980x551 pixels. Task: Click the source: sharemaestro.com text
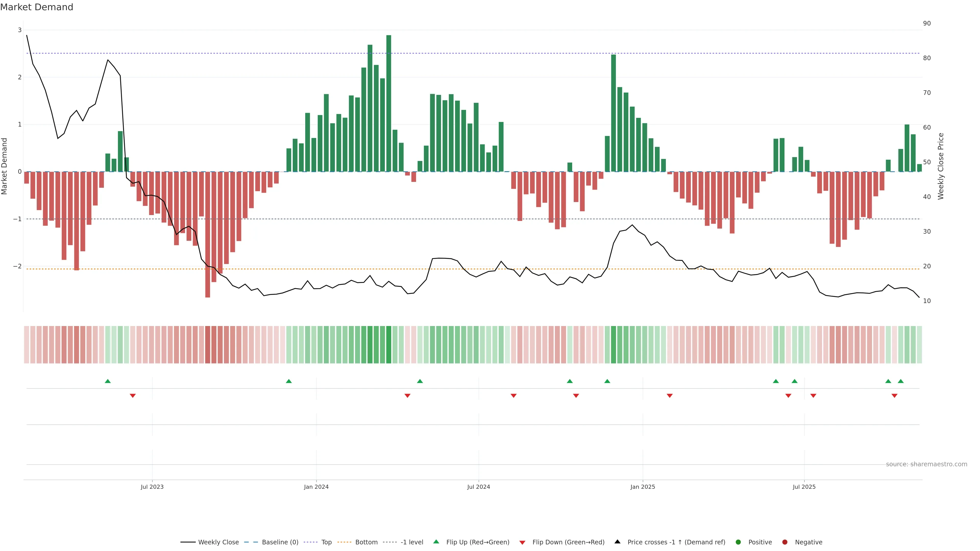click(926, 464)
